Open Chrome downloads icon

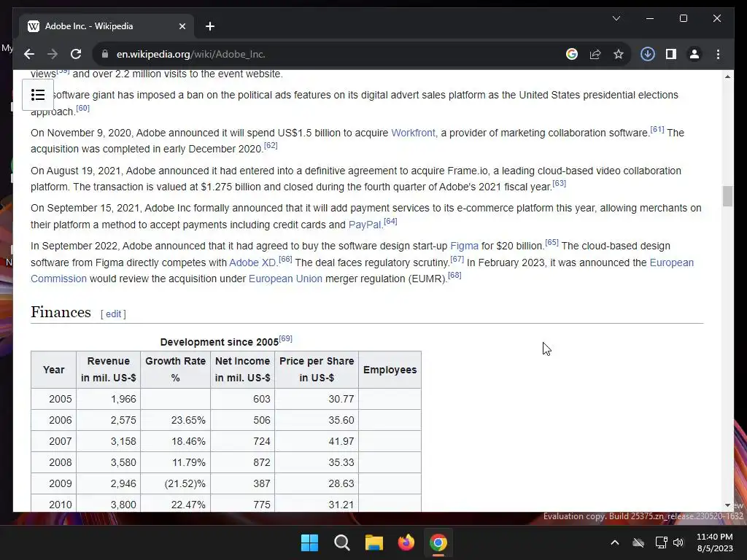coord(648,54)
